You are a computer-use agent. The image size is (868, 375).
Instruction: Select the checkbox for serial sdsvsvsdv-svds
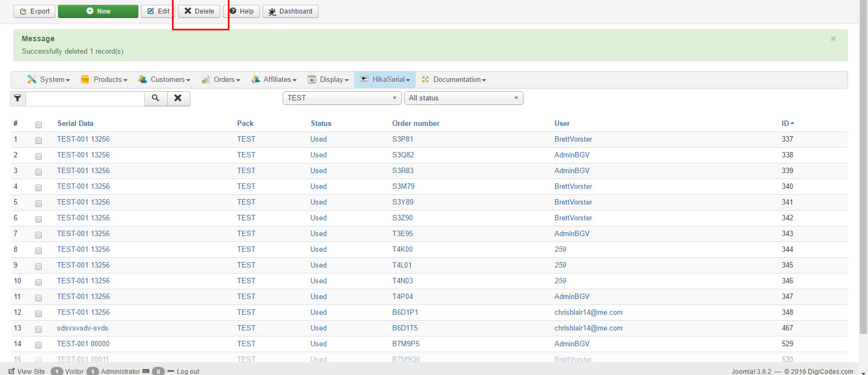[39, 329]
